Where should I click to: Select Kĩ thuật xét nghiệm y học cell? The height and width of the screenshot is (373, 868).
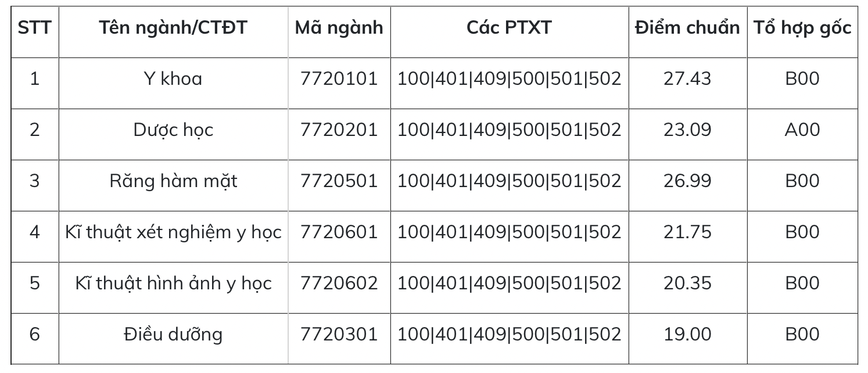(x=173, y=232)
